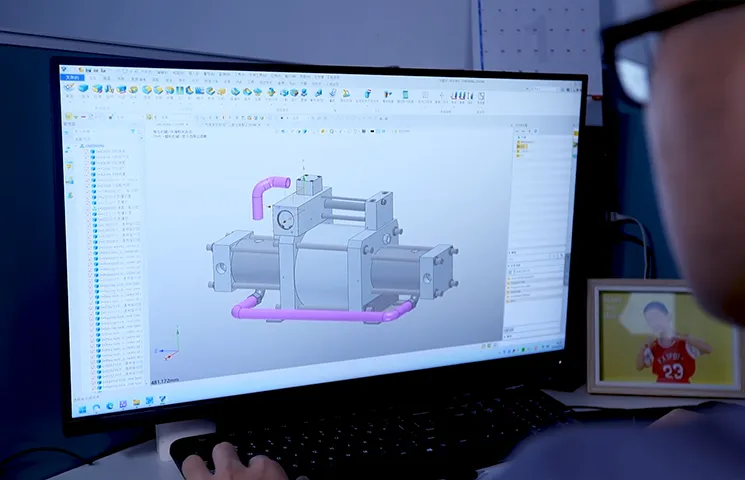The image size is (745, 480).
Task: Open the ribbon tab next to File tab
Action: point(95,76)
